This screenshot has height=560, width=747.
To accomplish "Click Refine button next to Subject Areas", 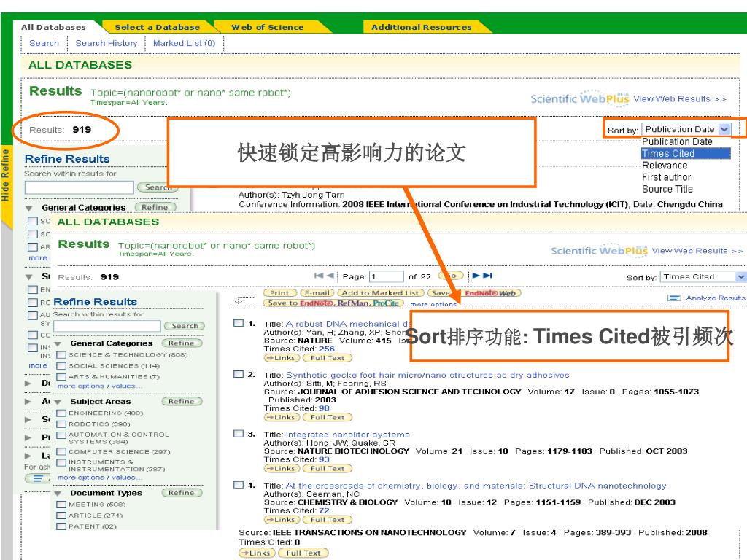I will (182, 402).
